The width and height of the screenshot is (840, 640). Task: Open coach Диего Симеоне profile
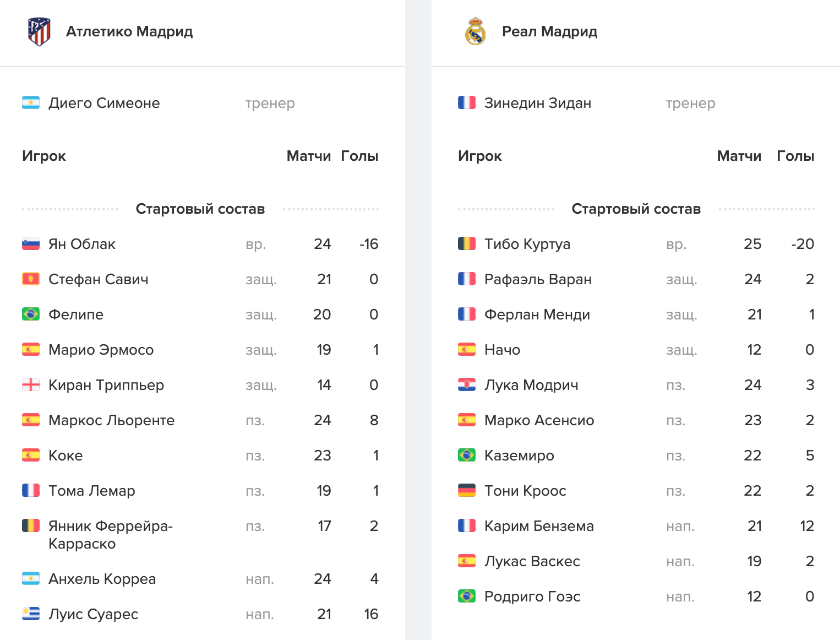104,103
